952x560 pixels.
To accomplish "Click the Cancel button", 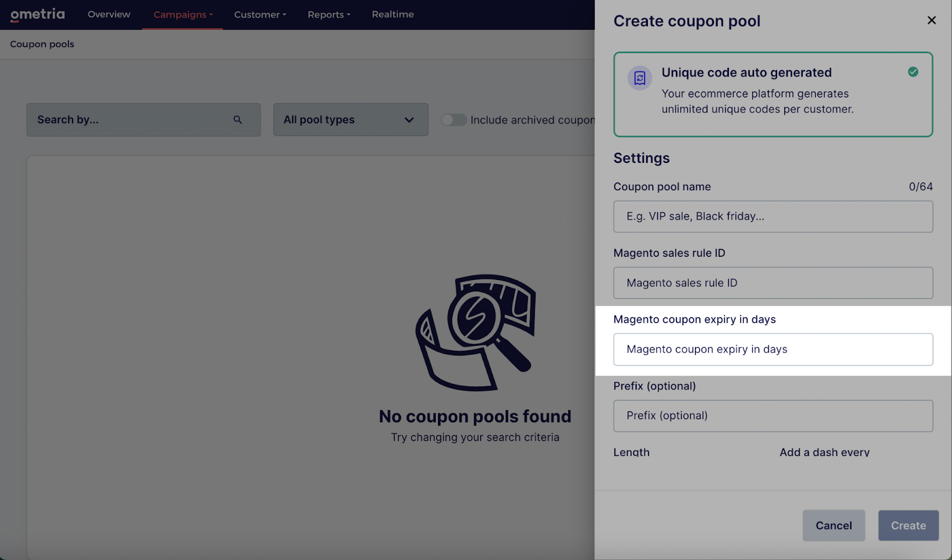I will [834, 526].
